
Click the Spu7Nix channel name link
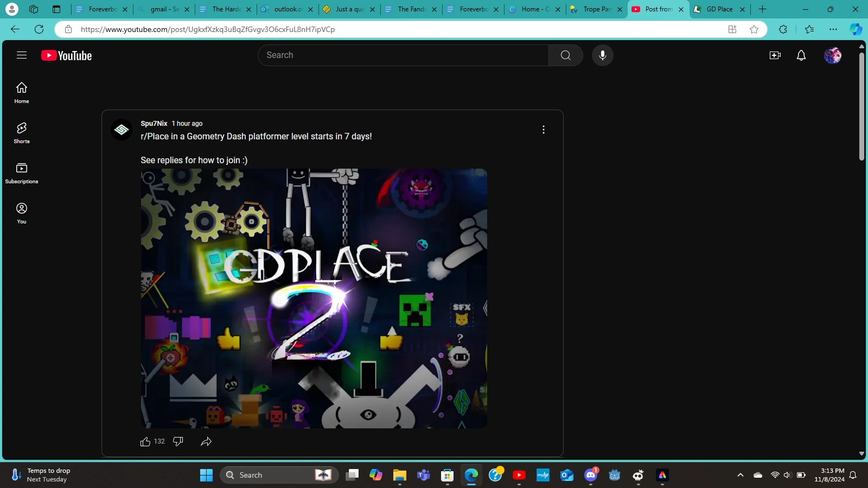154,123
